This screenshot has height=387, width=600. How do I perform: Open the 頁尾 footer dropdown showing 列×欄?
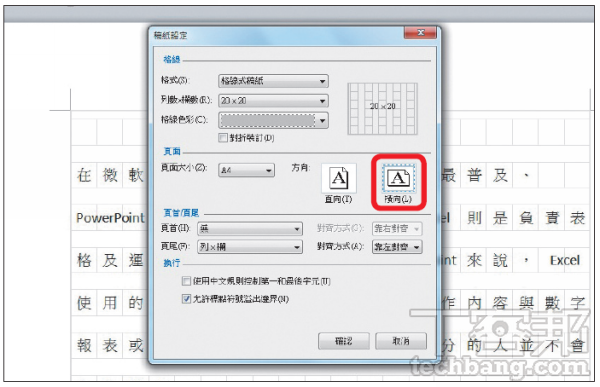click(250, 247)
